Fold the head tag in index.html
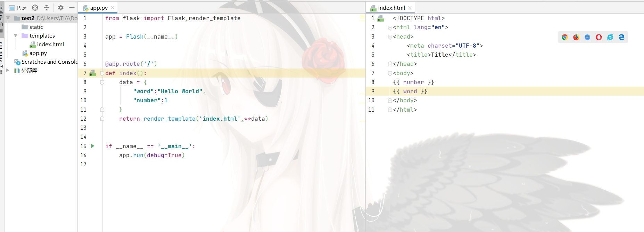This screenshot has height=232, width=644. coord(390,37)
